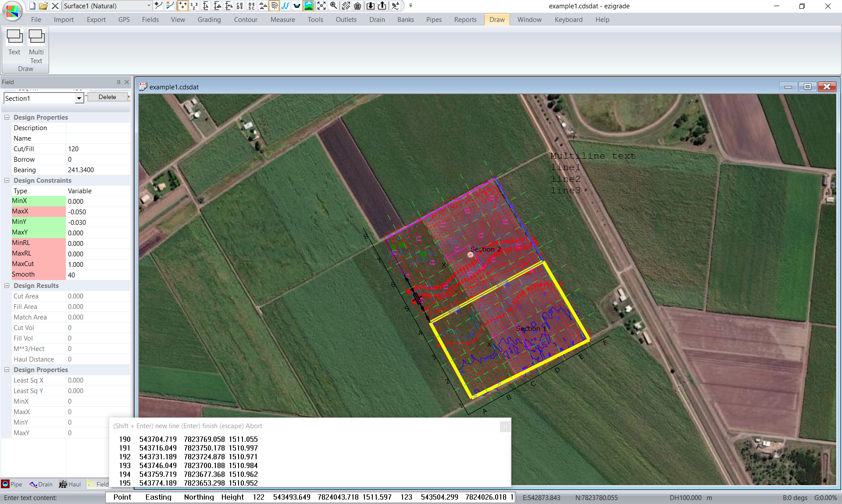Click the zoom magnifier toolbar icon

click(334, 6)
